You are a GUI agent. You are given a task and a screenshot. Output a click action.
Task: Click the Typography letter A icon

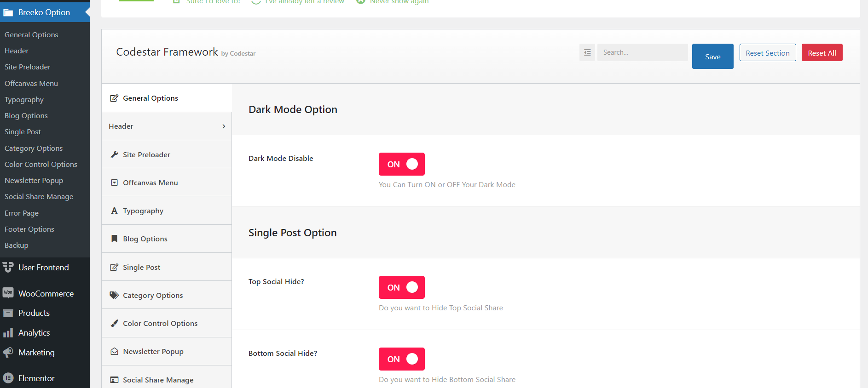[114, 211]
